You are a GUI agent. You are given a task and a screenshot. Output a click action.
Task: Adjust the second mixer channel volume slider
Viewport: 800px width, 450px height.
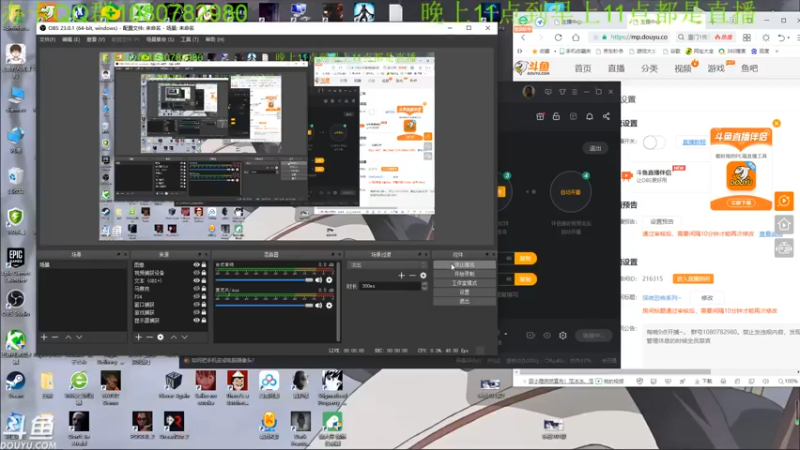pyautogui.click(x=264, y=305)
